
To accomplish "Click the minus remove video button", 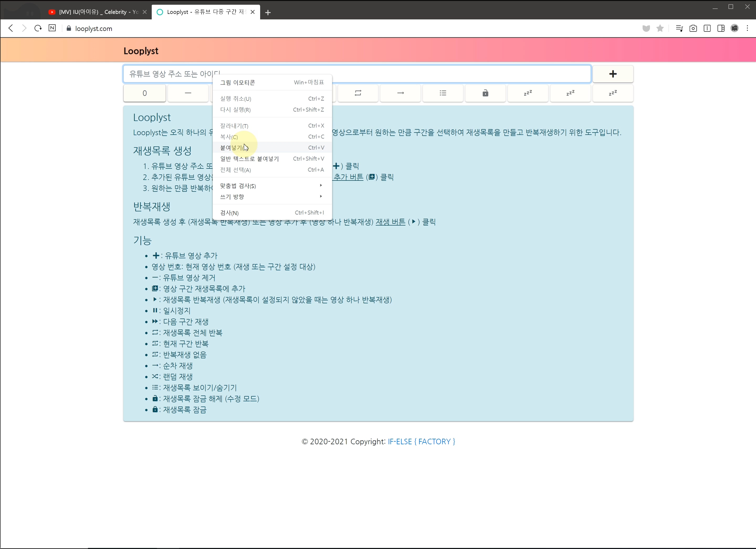I will coord(188,93).
